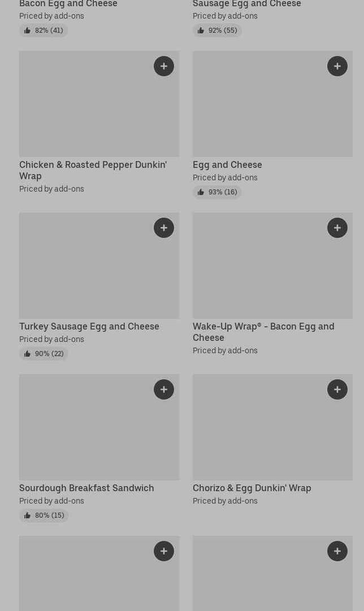This screenshot has width=364, height=611.
Task: Click Sourdough Breakfast Sandwich 80% rating badge
Action: pyautogui.click(x=44, y=515)
